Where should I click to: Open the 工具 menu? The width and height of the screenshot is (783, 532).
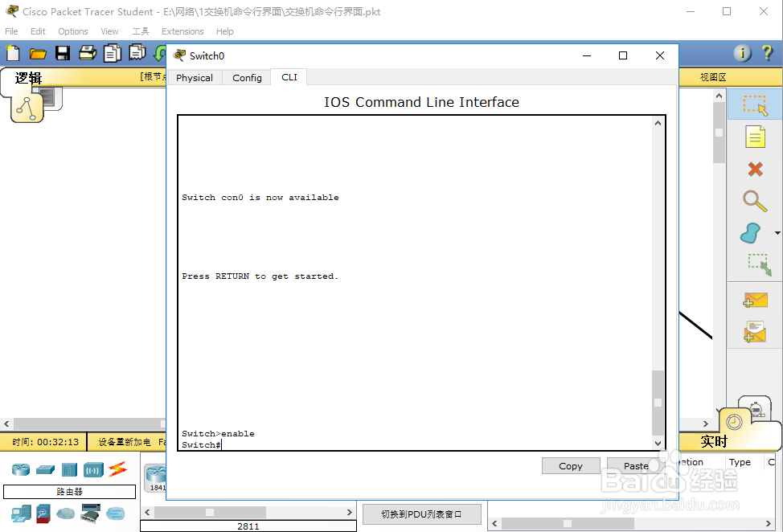pyautogui.click(x=141, y=31)
